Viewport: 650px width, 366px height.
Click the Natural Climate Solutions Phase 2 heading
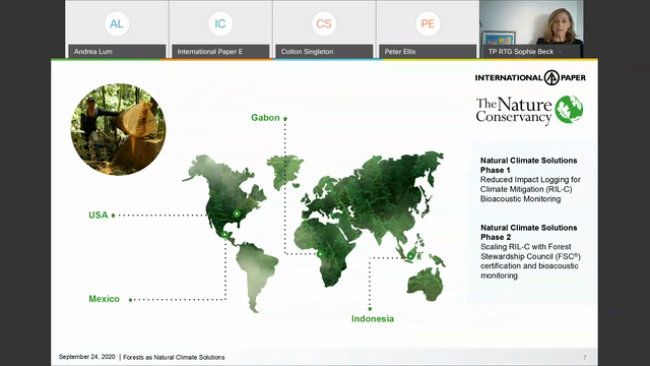click(529, 232)
